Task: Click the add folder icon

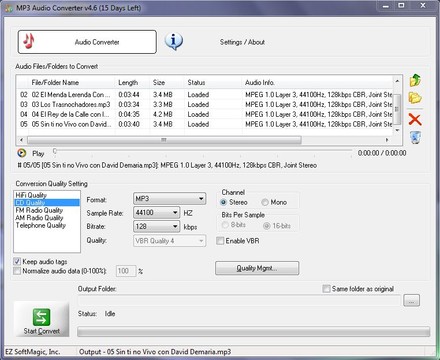Action: (x=415, y=98)
